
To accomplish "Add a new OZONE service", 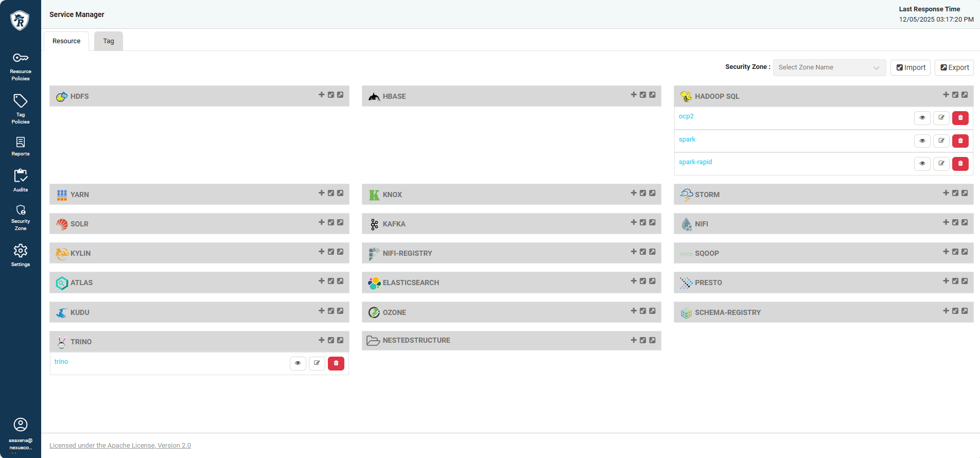I will (634, 311).
